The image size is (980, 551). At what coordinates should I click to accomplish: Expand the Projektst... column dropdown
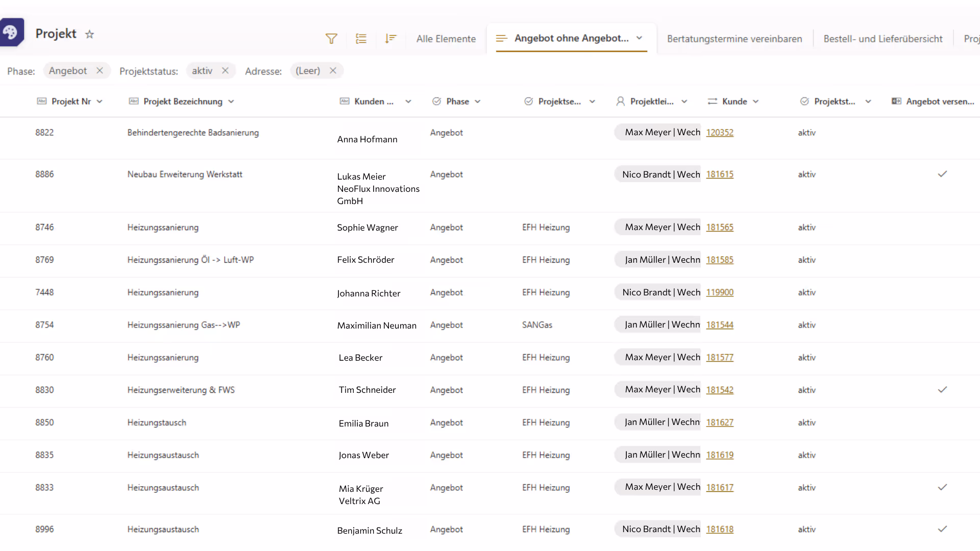pos(868,102)
